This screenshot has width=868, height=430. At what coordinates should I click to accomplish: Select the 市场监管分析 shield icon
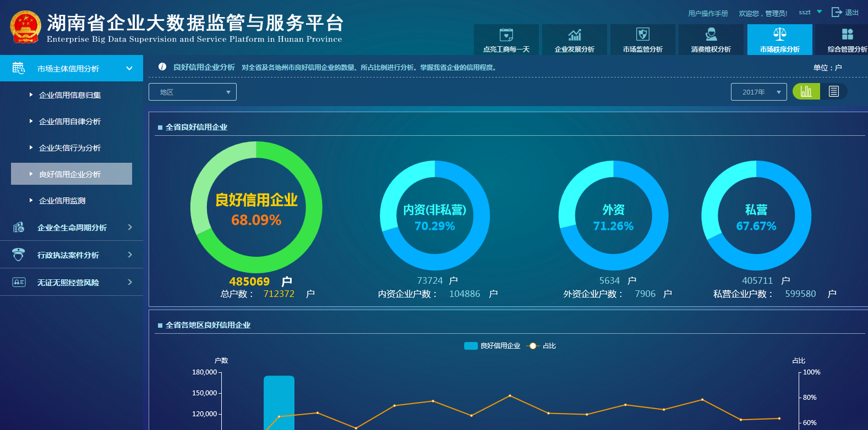click(642, 35)
